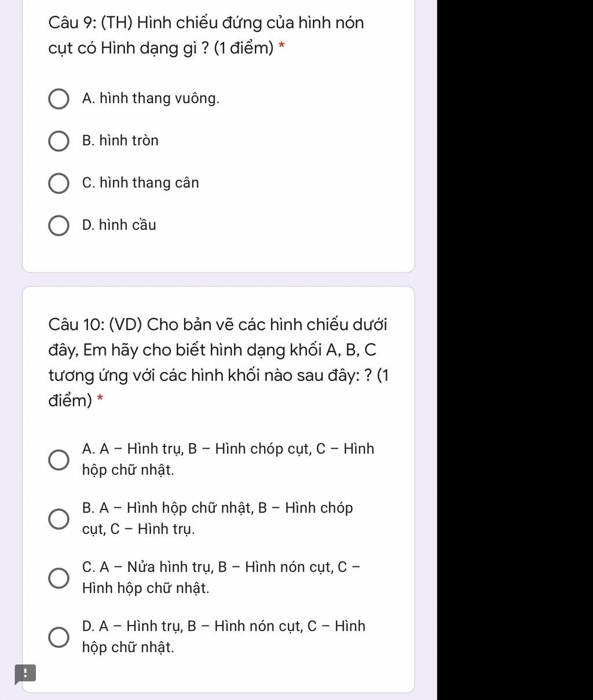Choose the B. hình tròn radio button

click(58, 141)
